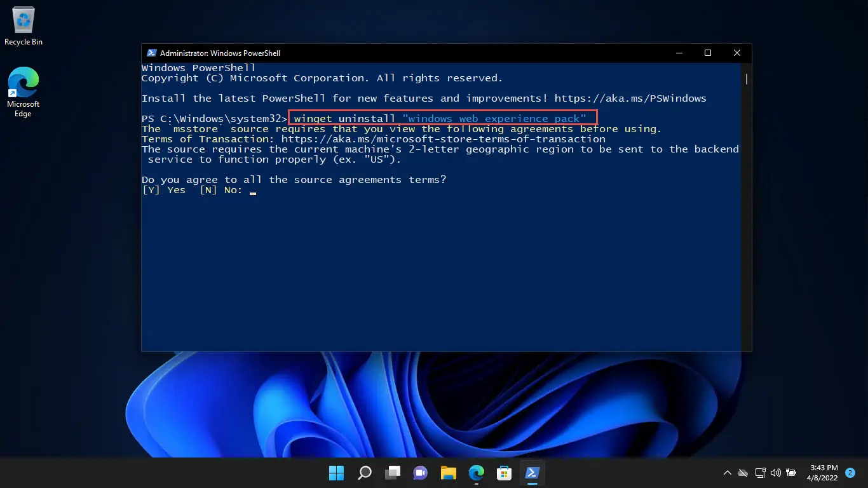The image size is (868, 488).
Task: Open the clock showing 3:43 PM
Action: pos(824,473)
